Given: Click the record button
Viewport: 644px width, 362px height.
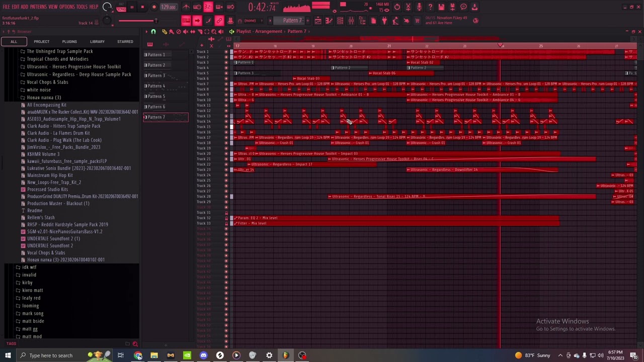Looking at the screenshot, I should (154, 7).
